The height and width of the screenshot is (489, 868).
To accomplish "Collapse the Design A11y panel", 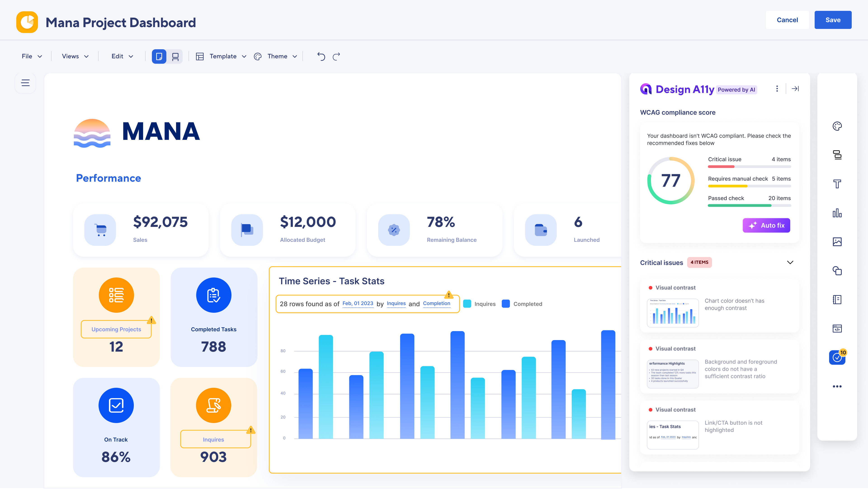I will [x=795, y=89].
